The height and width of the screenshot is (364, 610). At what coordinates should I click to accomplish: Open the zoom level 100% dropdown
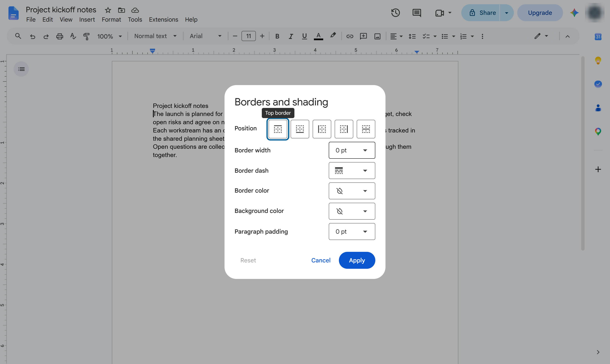coord(110,36)
